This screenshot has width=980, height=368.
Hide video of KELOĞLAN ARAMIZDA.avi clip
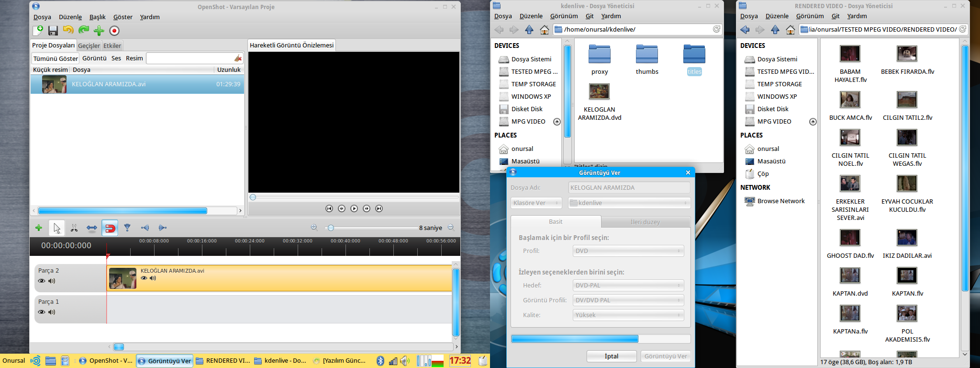(x=144, y=278)
